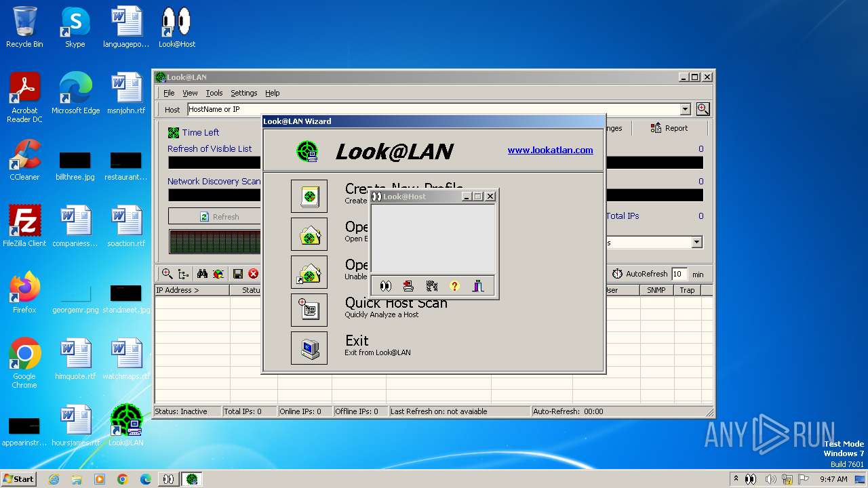Click the Look@Host taskbar button
This screenshot has height=488, width=868.
coord(167,479)
